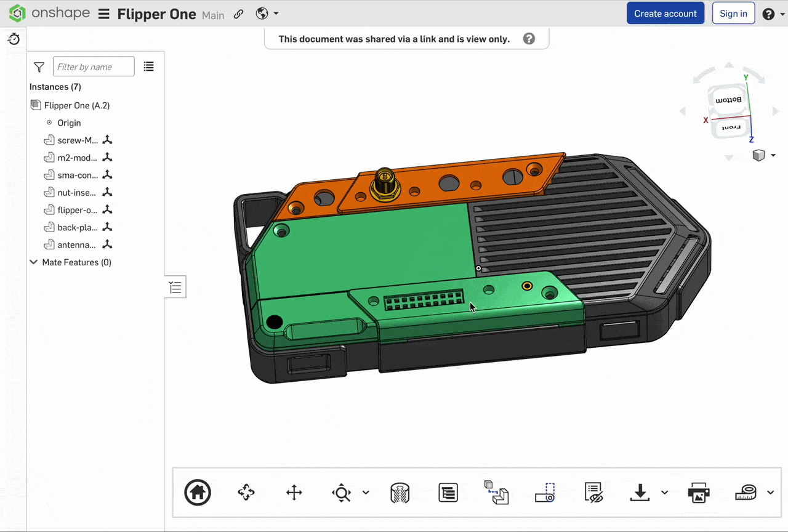Toggle the instance list view icon
The width and height of the screenshot is (788, 532).
click(149, 66)
